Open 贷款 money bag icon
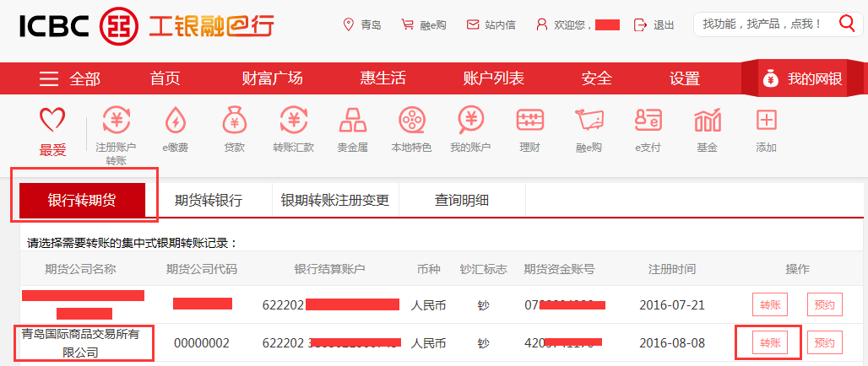Viewport: 868px width, 366px height. click(234, 120)
